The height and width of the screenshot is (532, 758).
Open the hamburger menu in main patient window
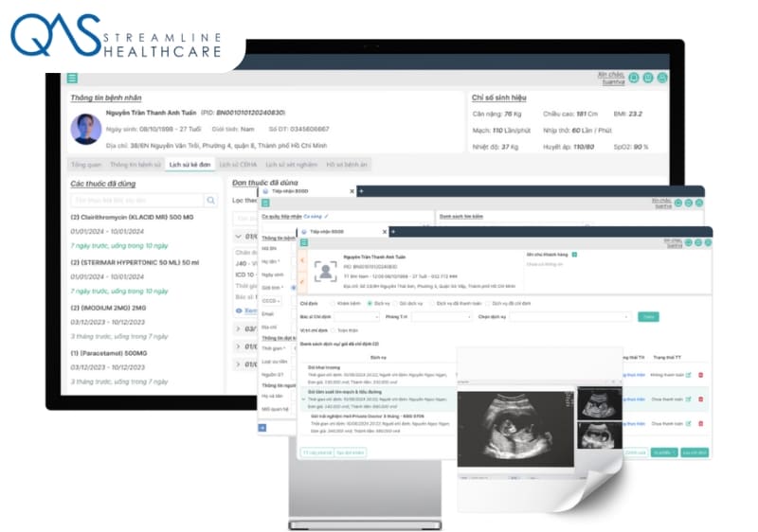[72, 79]
